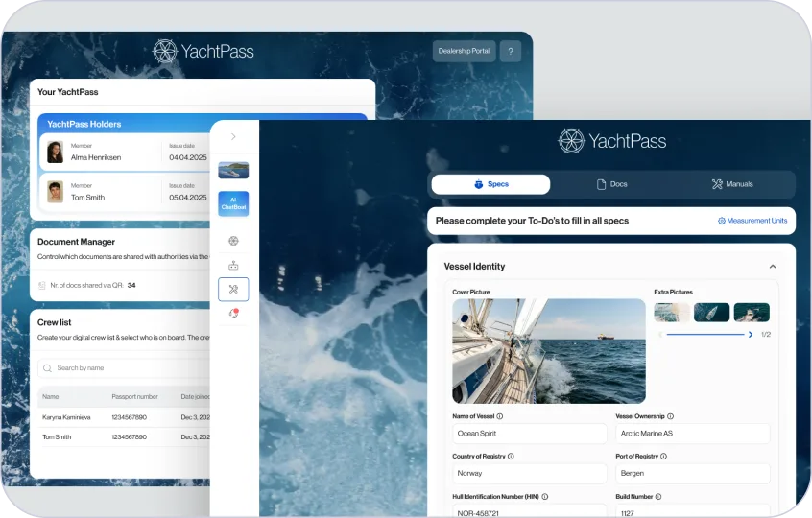Select the yacht thumbnail in the sidebar
The width and height of the screenshot is (812, 518).
pos(233,170)
